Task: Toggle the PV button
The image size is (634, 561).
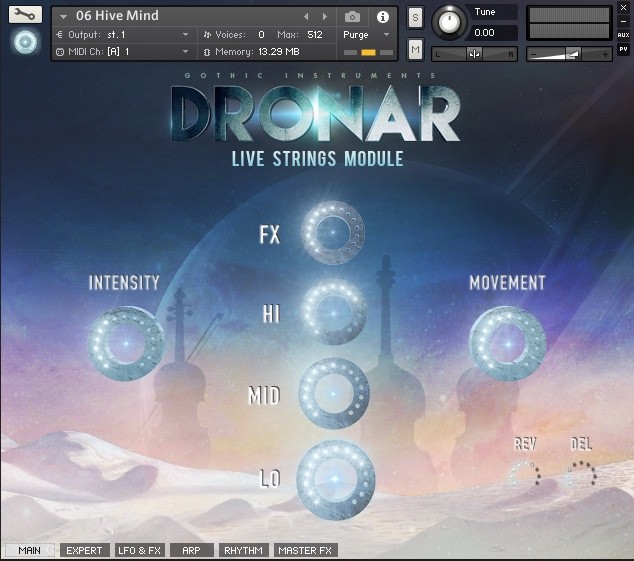Action: click(623, 49)
